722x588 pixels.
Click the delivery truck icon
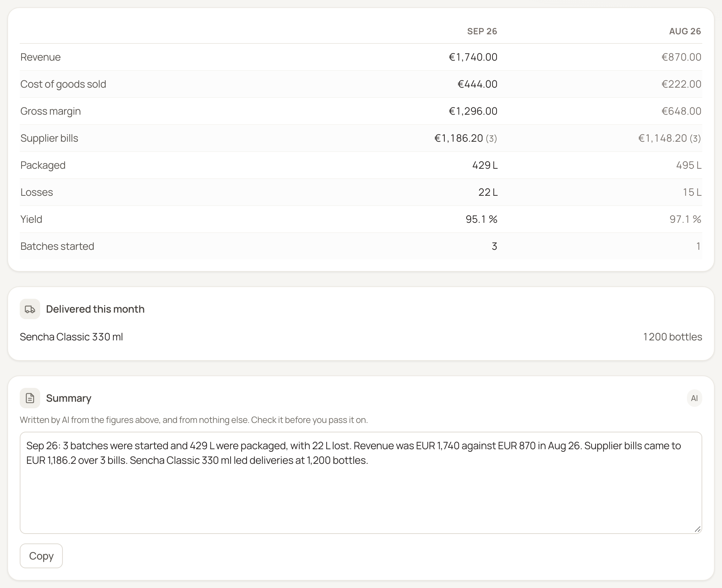(x=30, y=309)
